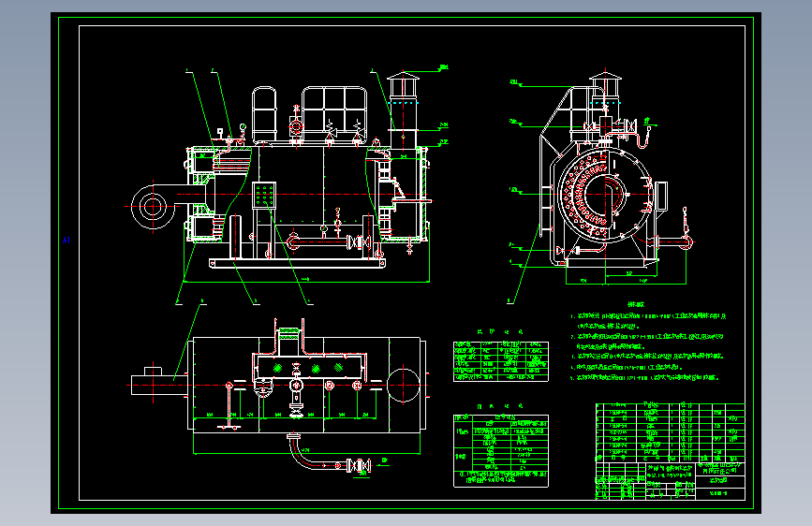Viewport: 812px width, 526px height.
Task: Select the numbered technical notes block
Action: tap(648, 342)
